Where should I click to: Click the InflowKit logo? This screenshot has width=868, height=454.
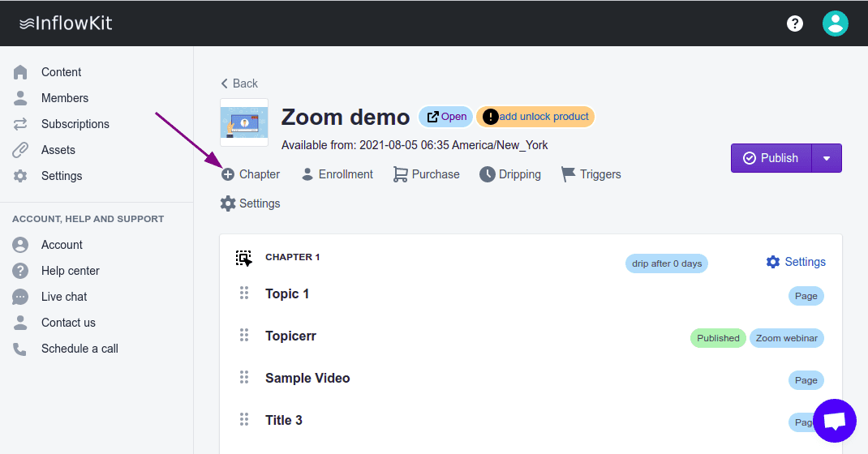click(x=66, y=24)
